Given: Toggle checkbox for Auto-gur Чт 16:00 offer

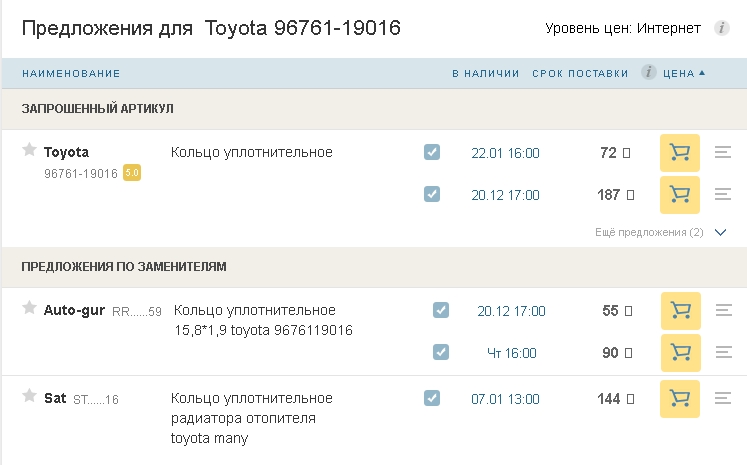Looking at the screenshot, I should click(x=441, y=352).
